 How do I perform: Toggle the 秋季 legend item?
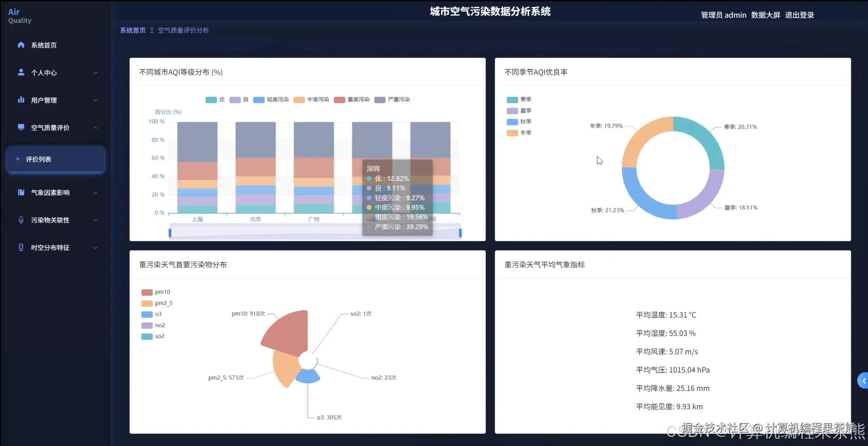click(x=519, y=122)
